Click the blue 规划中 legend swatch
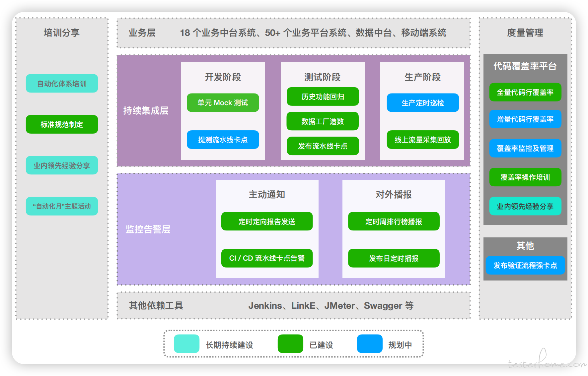This screenshot has width=588, height=376. [x=370, y=344]
